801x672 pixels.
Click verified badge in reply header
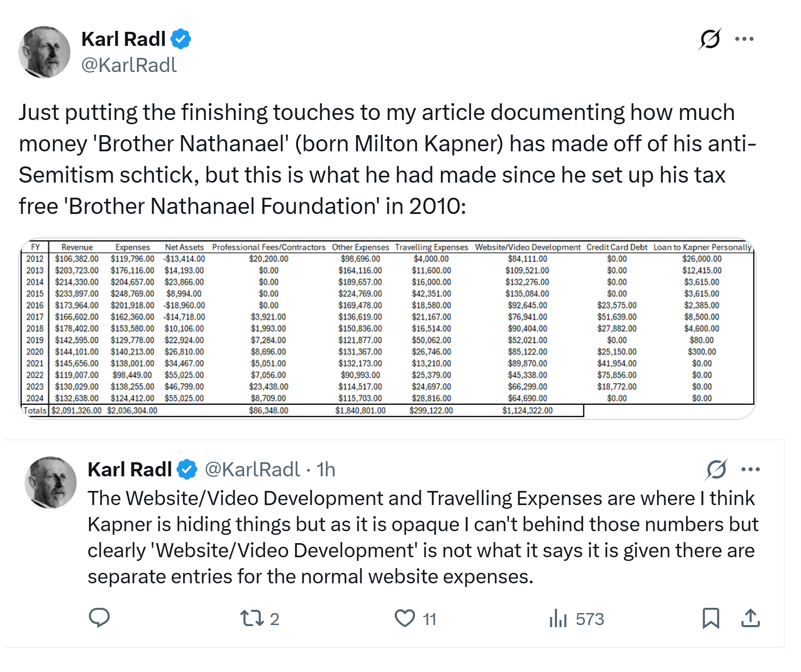(x=187, y=470)
